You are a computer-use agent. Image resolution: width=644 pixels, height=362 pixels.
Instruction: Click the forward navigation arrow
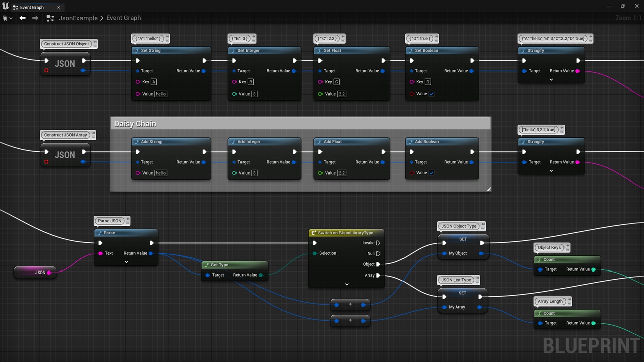pyautogui.click(x=35, y=18)
